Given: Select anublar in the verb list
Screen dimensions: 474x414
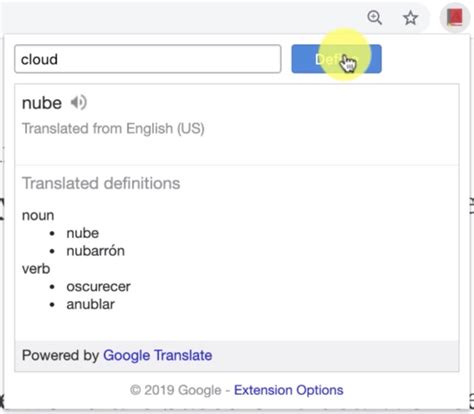Looking at the screenshot, I should click(x=91, y=304).
